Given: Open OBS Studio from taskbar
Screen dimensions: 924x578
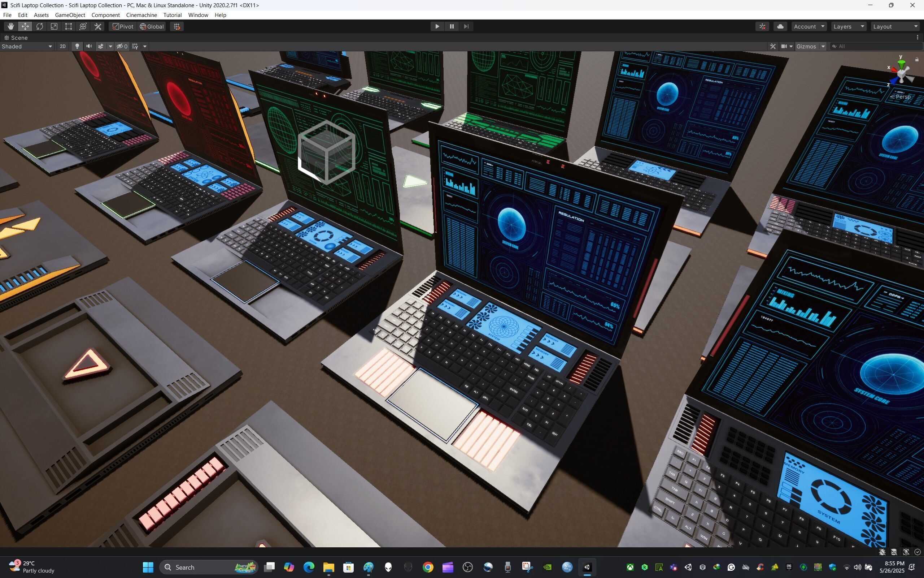Looking at the screenshot, I should (468, 567).
